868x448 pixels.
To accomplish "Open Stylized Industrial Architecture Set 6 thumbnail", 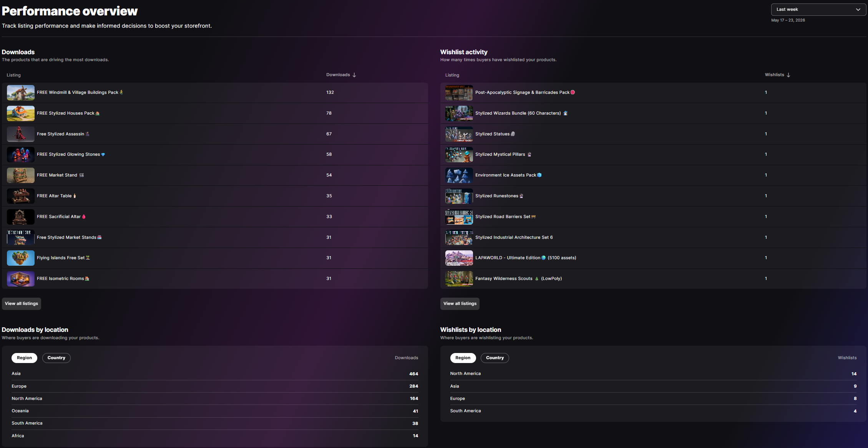I will [x=459, y=238].
